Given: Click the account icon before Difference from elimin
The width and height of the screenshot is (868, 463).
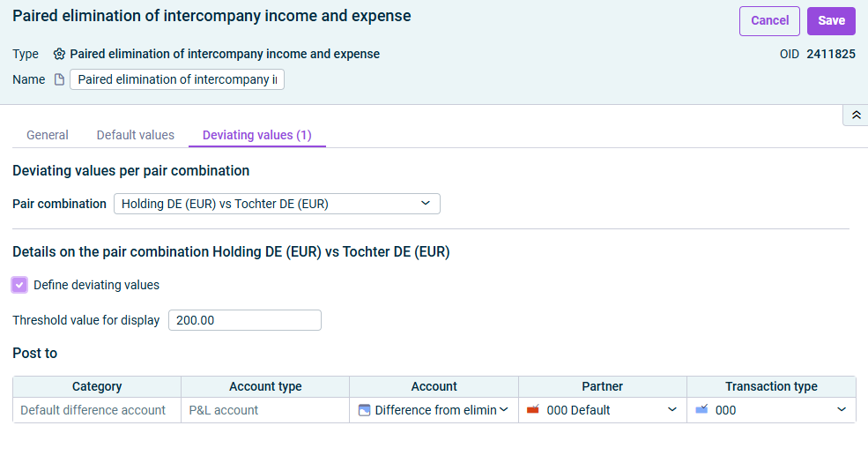Looking at the screenshot, I should click(364, 410).
